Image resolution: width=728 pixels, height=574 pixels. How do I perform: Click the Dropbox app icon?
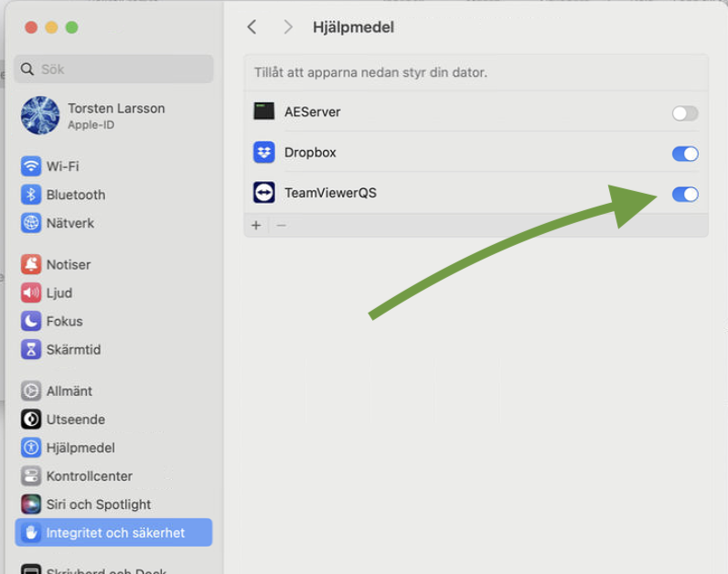(264, 153)
